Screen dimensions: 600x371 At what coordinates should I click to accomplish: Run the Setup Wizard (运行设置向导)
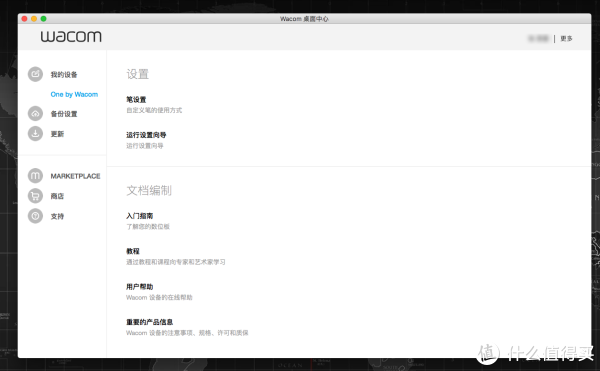146,135
